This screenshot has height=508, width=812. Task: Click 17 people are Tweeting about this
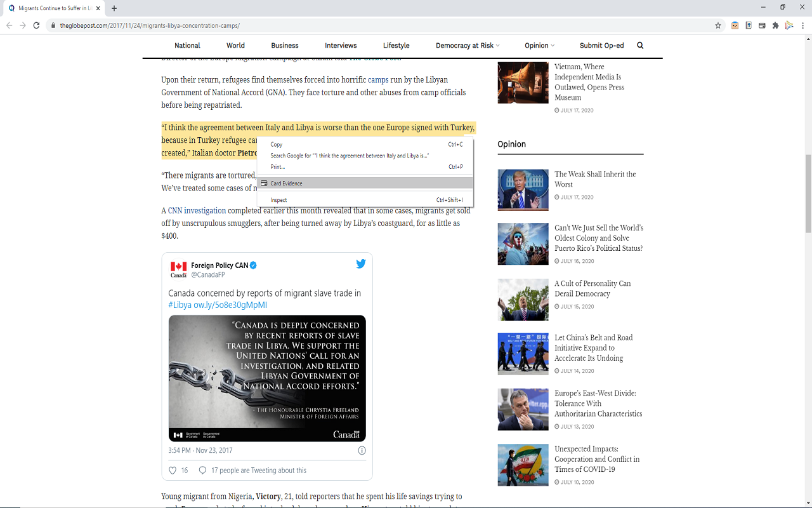point(259,471)
